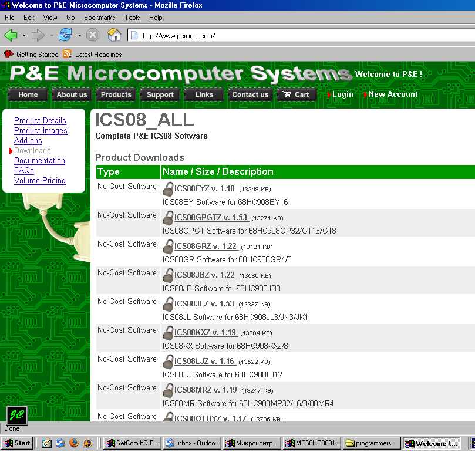The width and height of the screenshot is (475, 476).
Task: Click the Products navigation button
Action: point(116,94)
